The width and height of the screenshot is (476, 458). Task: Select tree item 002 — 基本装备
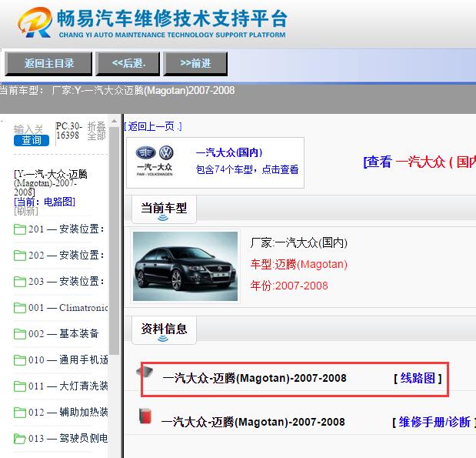click(64, 334)
